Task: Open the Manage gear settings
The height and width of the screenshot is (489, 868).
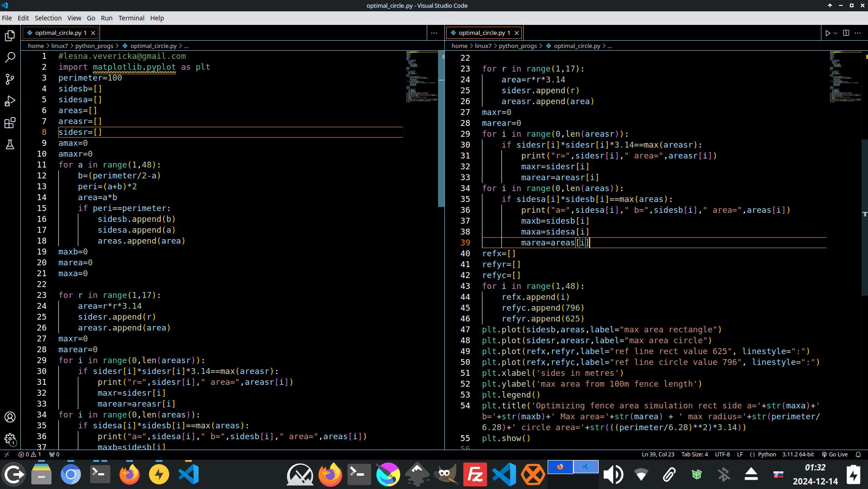Action: 10,438
